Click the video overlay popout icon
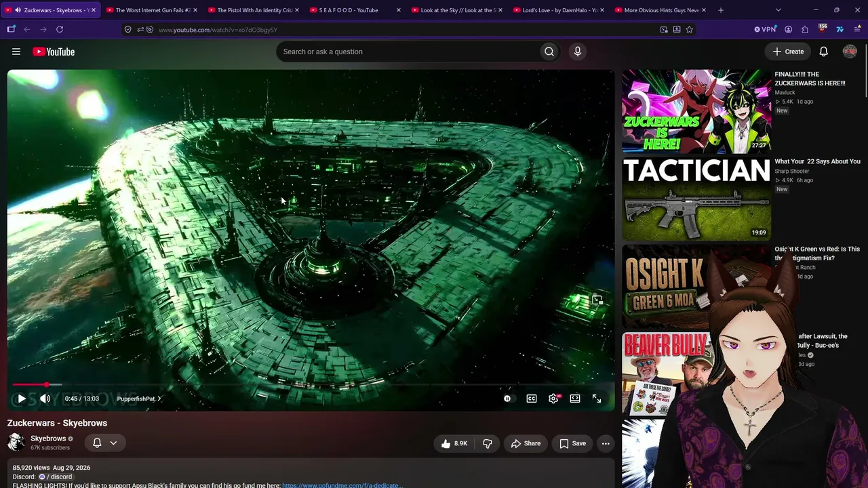Screen dimensions: 868x488 click(597, 300)
